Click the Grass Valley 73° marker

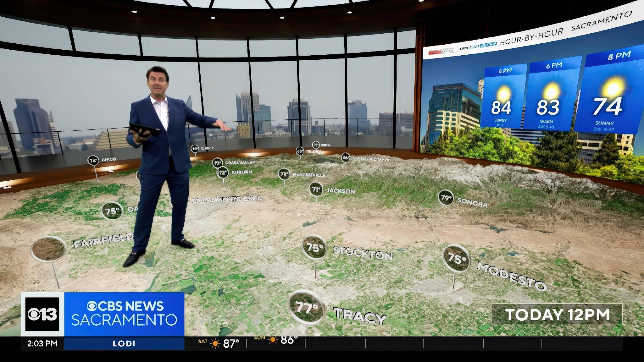[x=217, y=163]
